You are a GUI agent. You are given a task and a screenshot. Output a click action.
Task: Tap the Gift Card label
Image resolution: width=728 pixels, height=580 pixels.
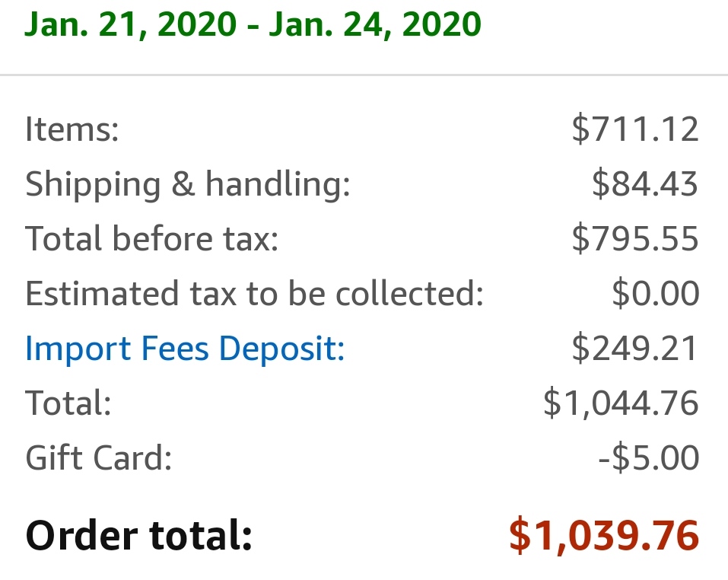coord(98,458)
